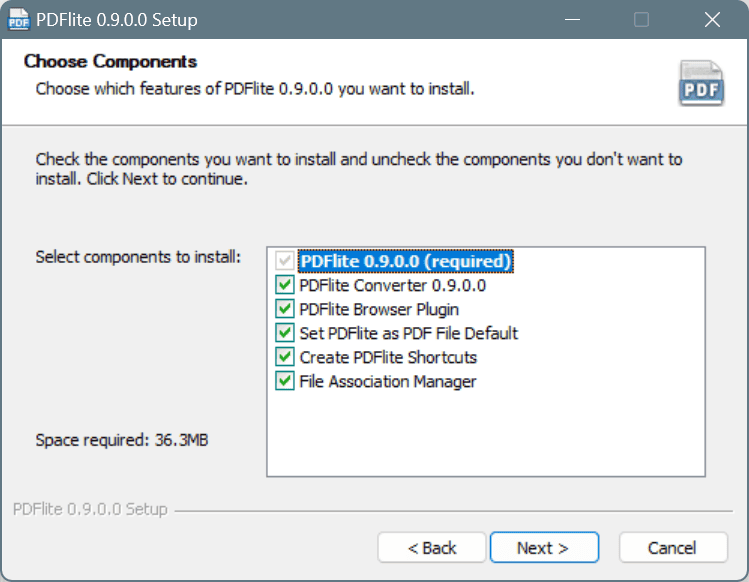Close the PDFlite Setup window
The image size is (749, 582).
point(712,20)
